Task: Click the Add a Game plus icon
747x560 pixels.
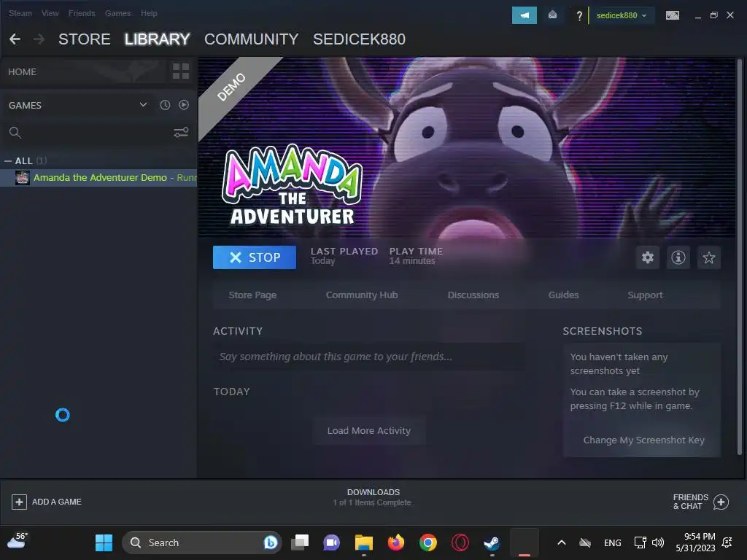Action: pos(19,502)
